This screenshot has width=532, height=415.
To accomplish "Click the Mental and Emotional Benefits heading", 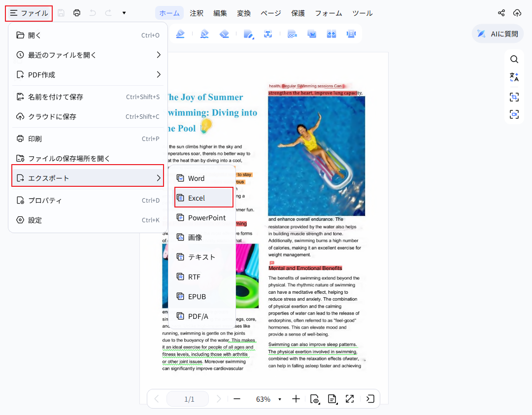I will click(x=305, y=268).
